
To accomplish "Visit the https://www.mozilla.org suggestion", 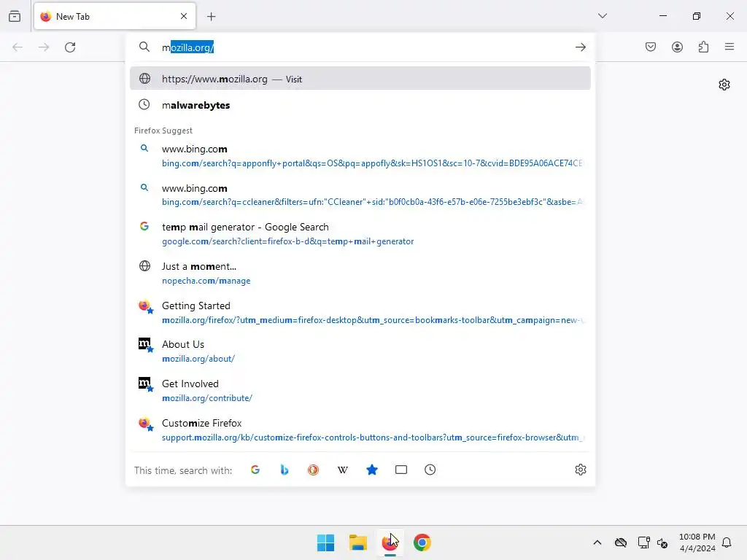I will 360,79.
